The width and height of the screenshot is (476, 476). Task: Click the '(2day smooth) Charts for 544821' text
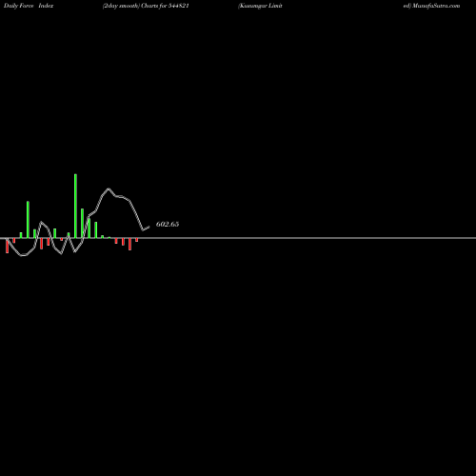[x=146, y=6]
